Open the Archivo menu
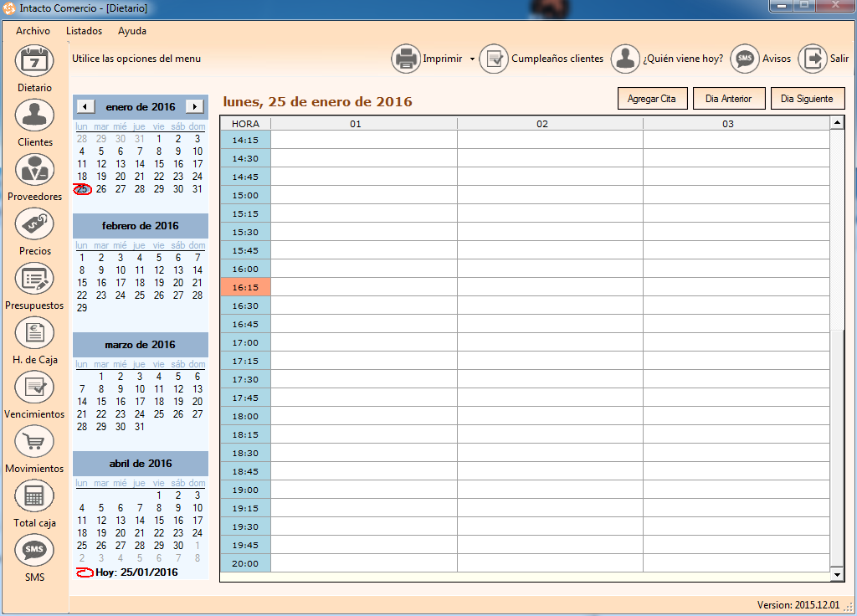The height and width of the screenshot is (616, 857). point(33,31)
